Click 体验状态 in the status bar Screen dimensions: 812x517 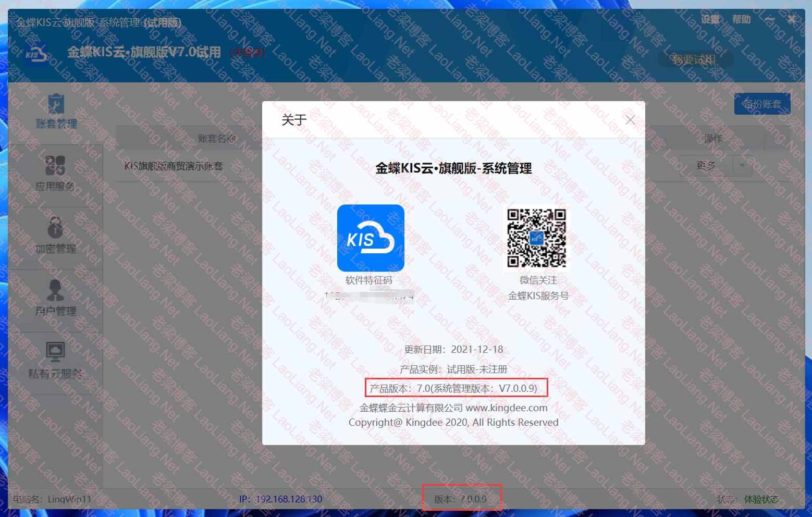tap(761, 499)
